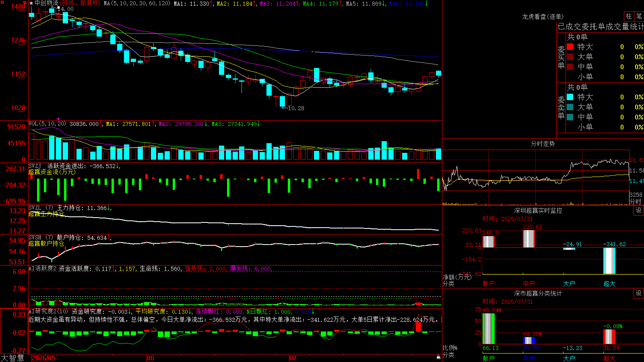
Task: Click the 07 month marker on time axis
Action: [x=293, y=358]
